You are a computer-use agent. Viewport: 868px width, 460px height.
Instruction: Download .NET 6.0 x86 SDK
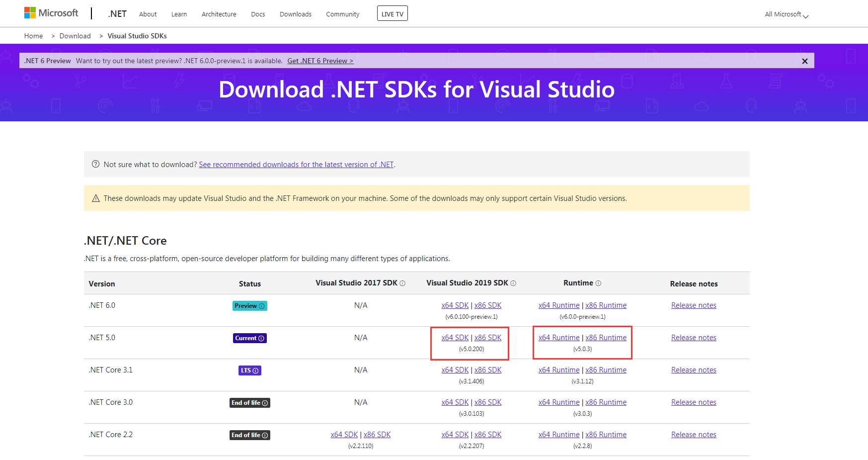click(488, 305)
